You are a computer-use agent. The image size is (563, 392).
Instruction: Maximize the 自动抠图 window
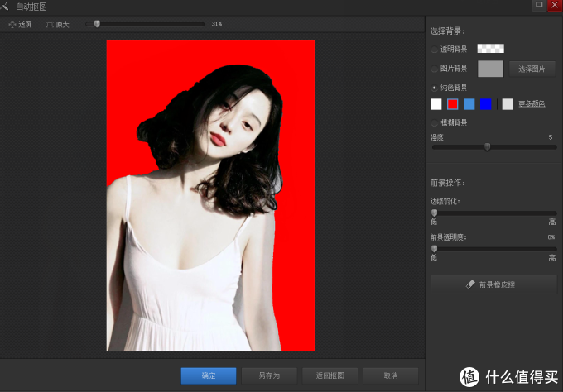point(539,5)
